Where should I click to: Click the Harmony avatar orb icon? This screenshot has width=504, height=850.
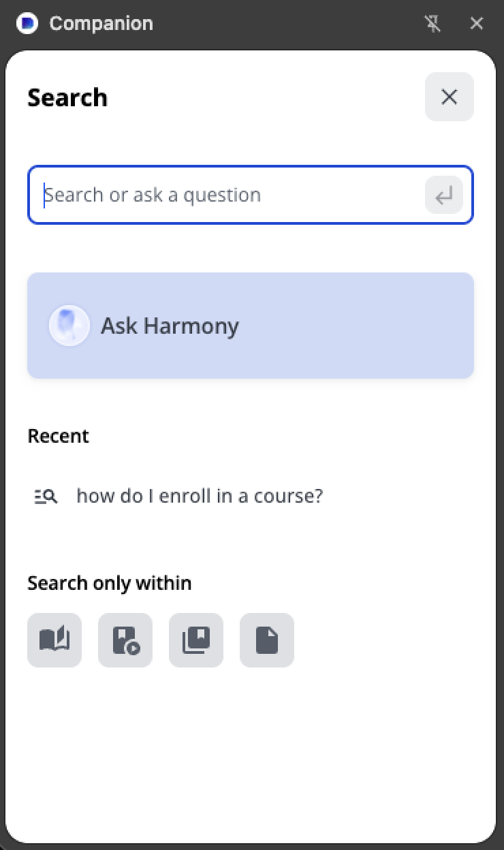tap(69, 326)
